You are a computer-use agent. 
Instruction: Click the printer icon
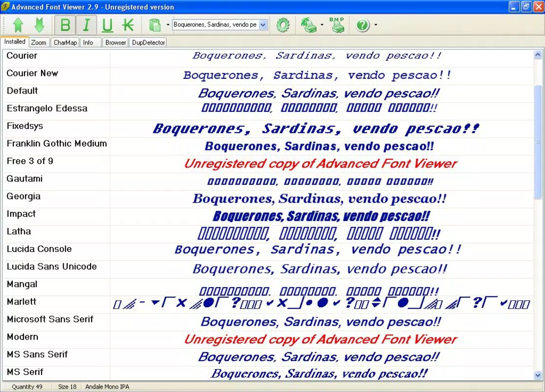click(x=309, y=25)
